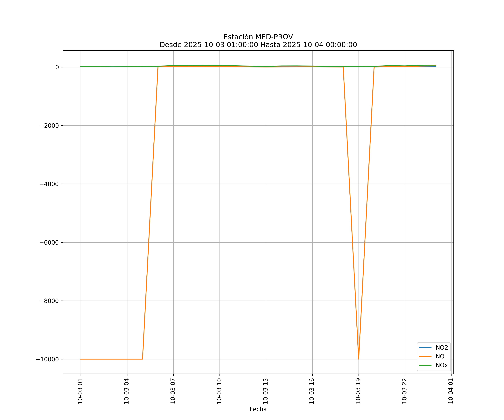This screenshot has width=504, height=420.
Task: Click the 10-04 01 x-axis tick label
Action: point(451,391)
